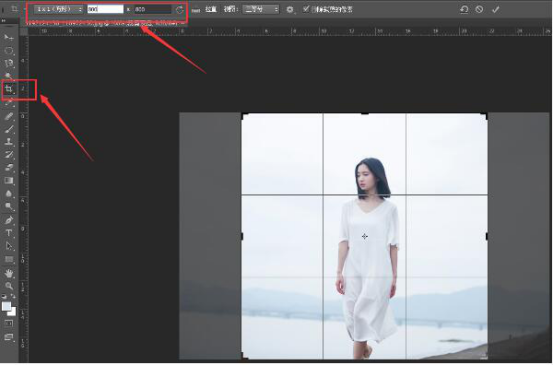Open the foreground color swatch

(x=6, y=306)
